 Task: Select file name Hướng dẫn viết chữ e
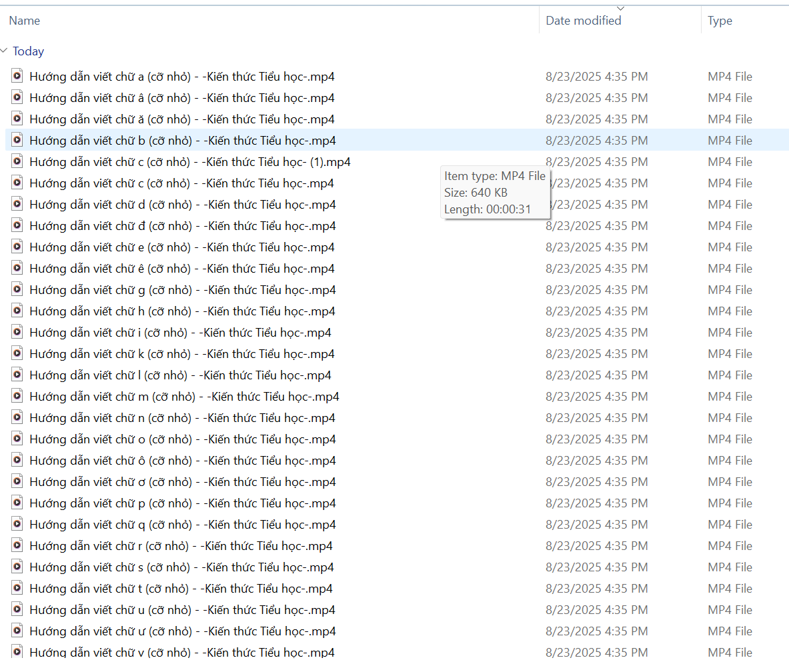(181, 247)
